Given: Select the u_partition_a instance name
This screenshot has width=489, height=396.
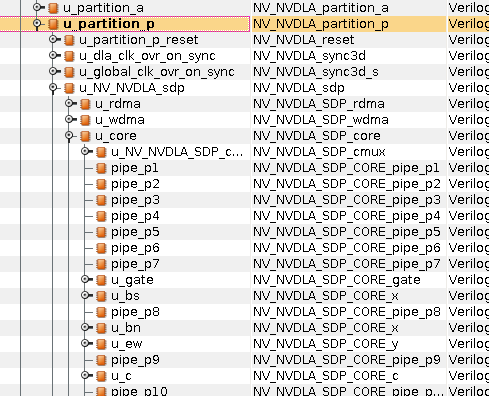Looking at the screenshot, I should point(103,8).
